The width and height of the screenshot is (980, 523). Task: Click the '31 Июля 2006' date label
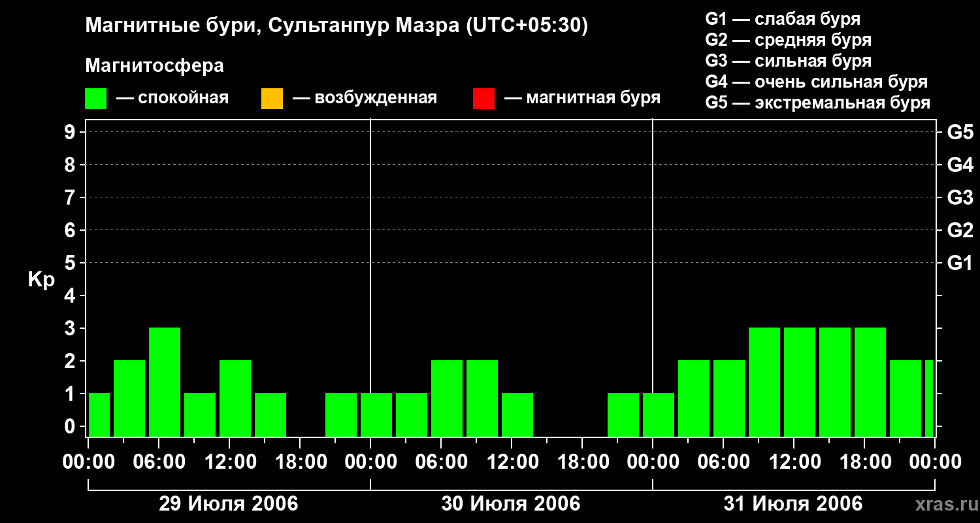793,504
